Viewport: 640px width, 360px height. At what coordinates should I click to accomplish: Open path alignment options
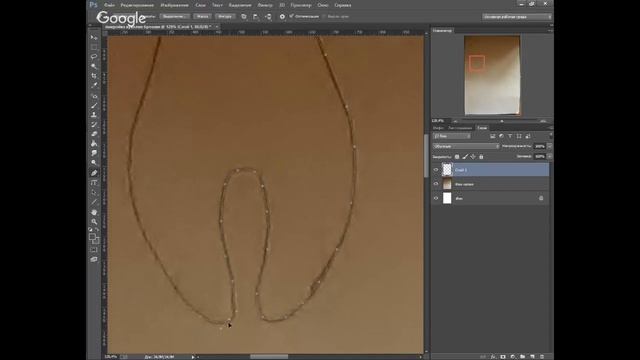[256, 17]
